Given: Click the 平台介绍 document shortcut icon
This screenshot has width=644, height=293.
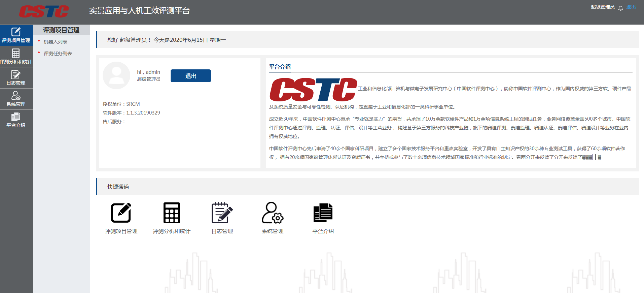Looking at the screenshot, I should point(323,213).
